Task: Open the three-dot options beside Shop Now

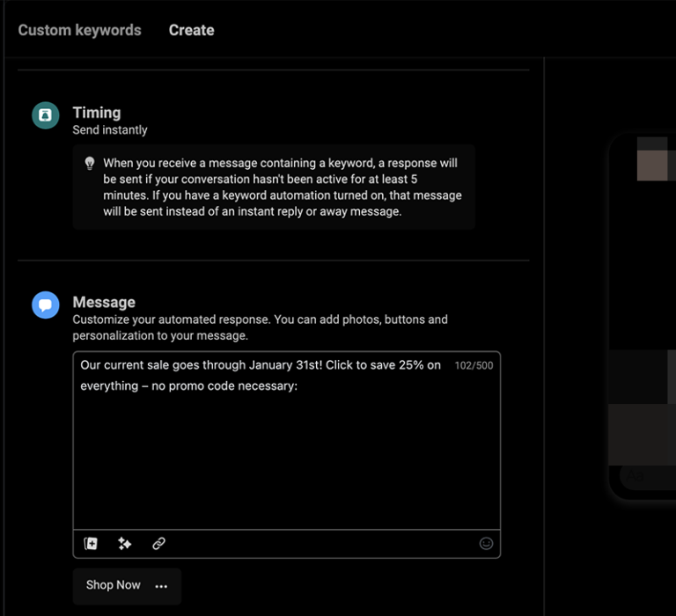Action: 161,586
